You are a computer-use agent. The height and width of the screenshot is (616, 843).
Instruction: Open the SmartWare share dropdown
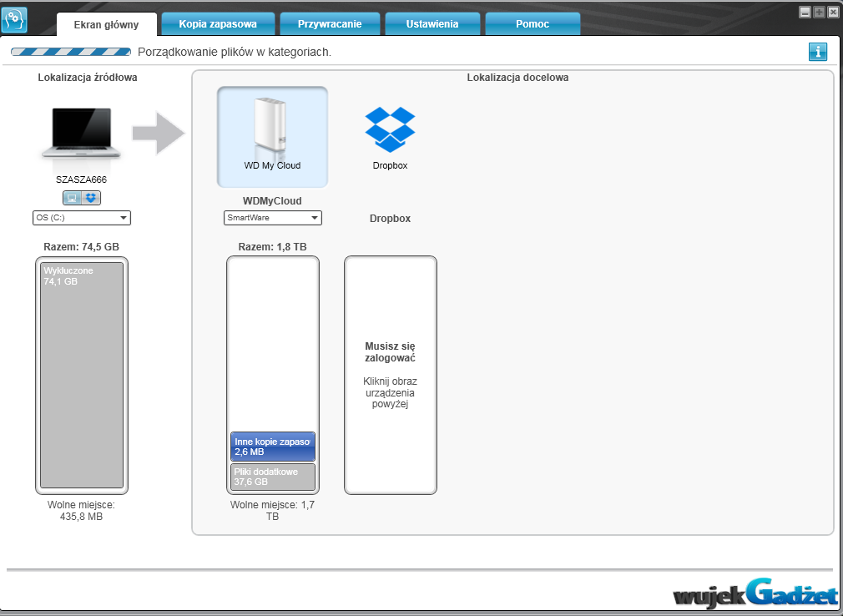click(x=273, y=218)
